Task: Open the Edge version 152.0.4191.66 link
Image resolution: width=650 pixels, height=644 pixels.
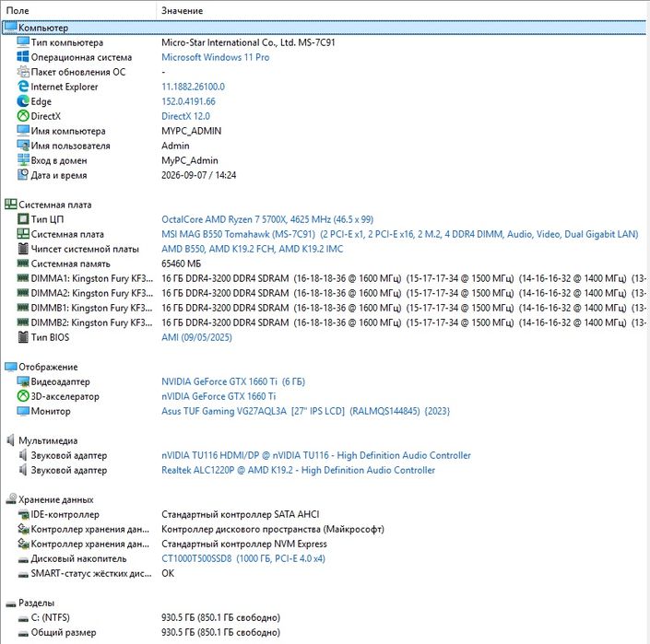Action: click(x=188, y=101)
